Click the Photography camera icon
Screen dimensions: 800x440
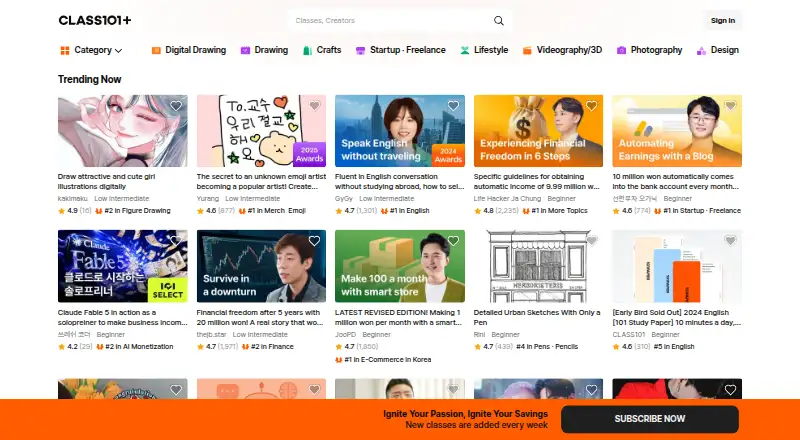[621, 50]
